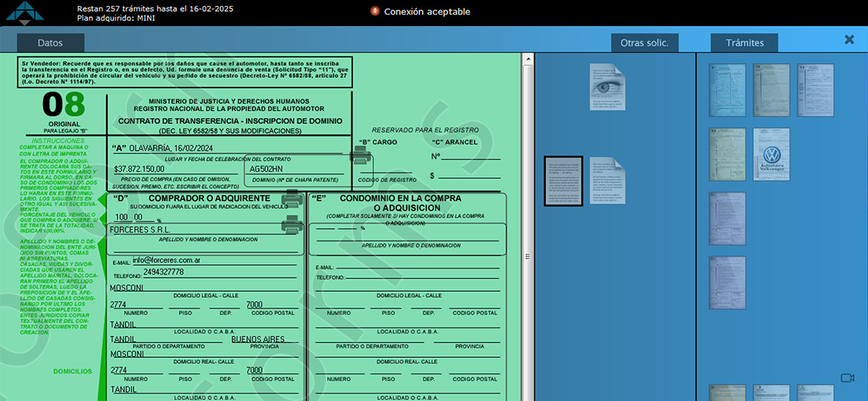
Task: Open the app logo dropdown menu
Action: pos(20,13)
